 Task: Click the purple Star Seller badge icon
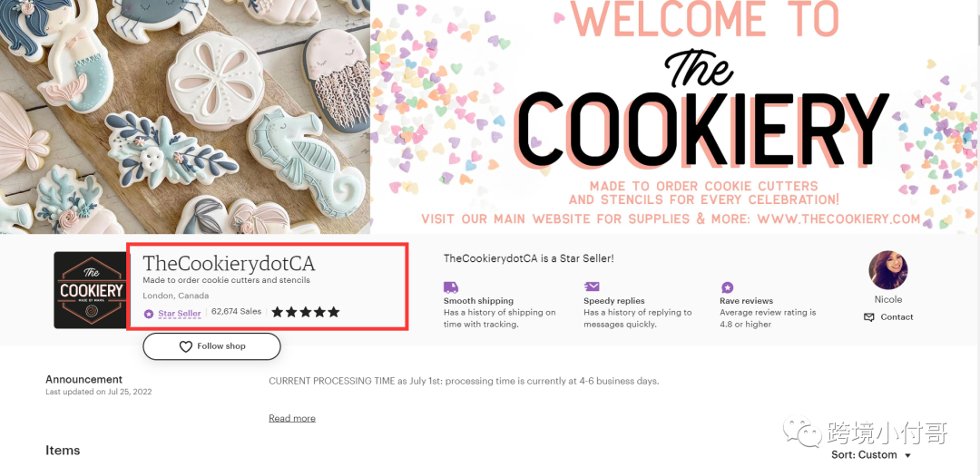click(x=149, y=314)
